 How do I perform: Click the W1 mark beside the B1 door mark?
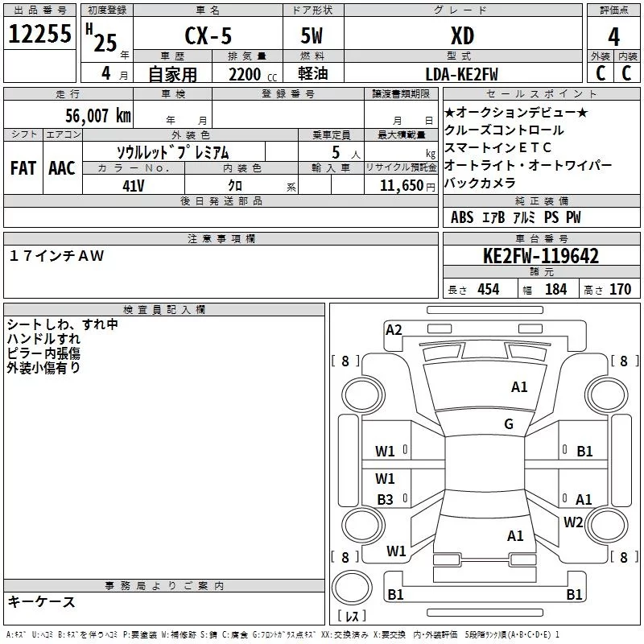tap(386, 452)
